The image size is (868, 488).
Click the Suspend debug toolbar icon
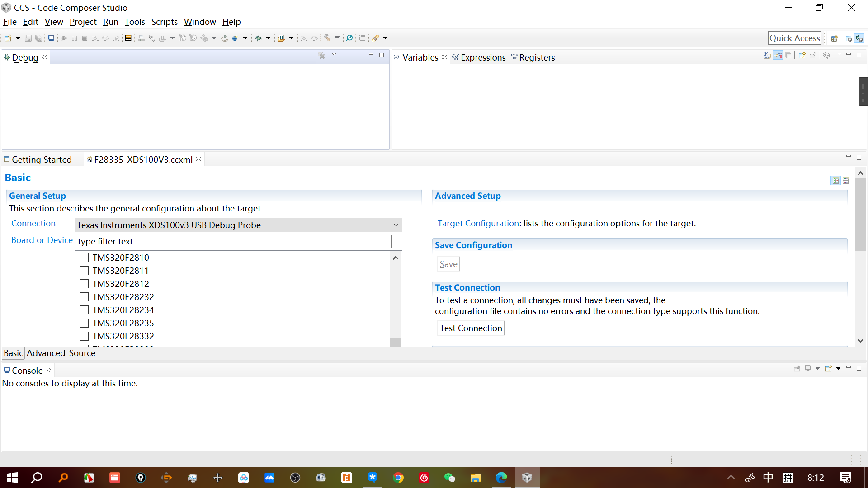coord(74,38)
